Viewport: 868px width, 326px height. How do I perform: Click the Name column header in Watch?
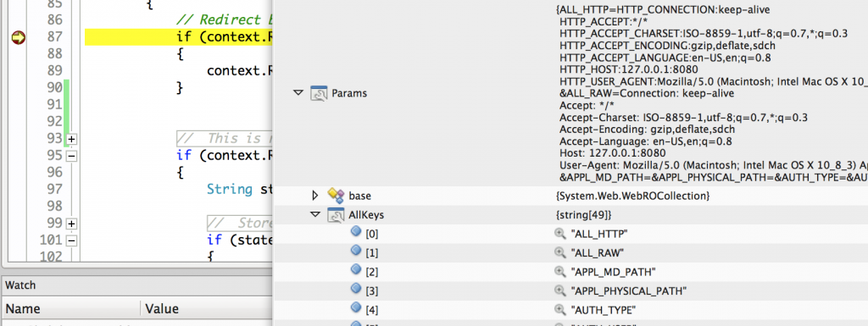click(23, 308)
